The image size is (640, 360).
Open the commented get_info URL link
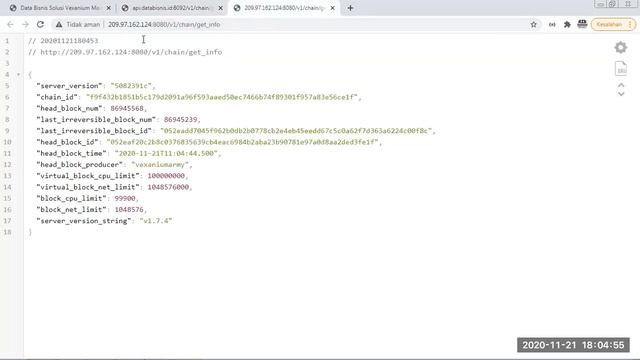pos(131,52)
